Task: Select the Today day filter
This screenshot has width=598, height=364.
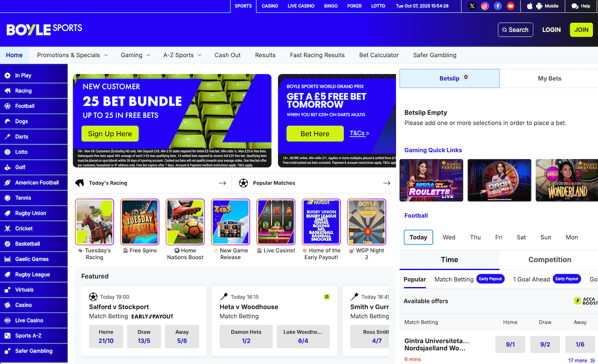Action: coord(419,237)
